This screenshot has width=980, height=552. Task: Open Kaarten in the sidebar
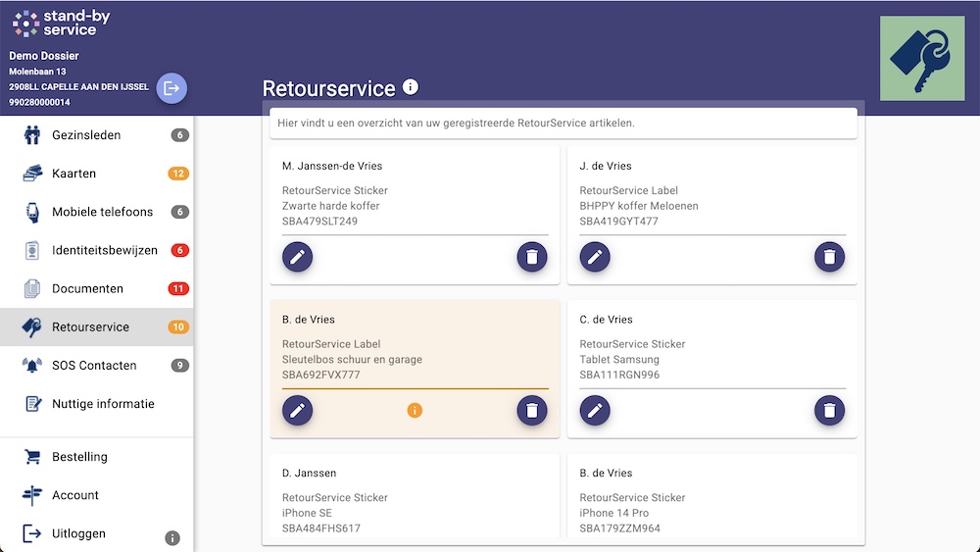pos(97,174)
